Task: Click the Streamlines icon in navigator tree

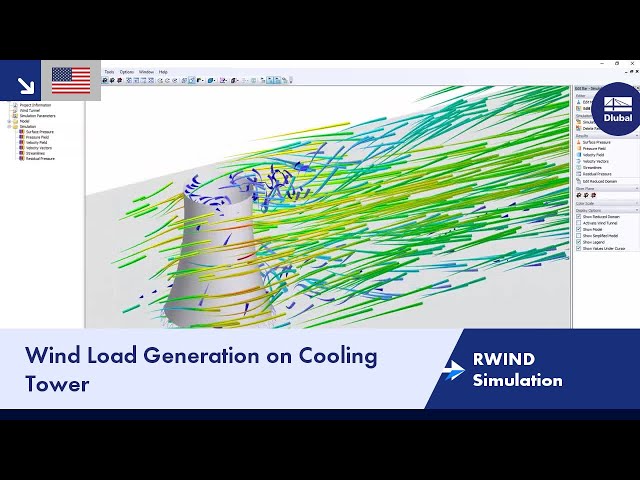Action: pos(22,153)
